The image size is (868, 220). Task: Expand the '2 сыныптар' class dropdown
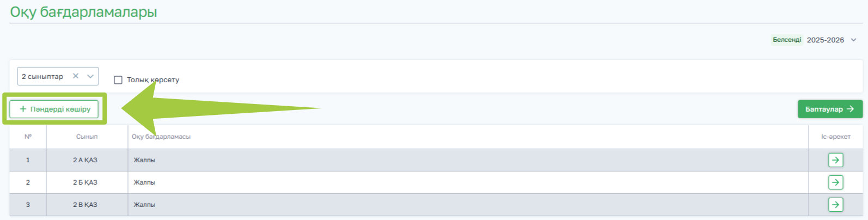click(x=90, y=76)
